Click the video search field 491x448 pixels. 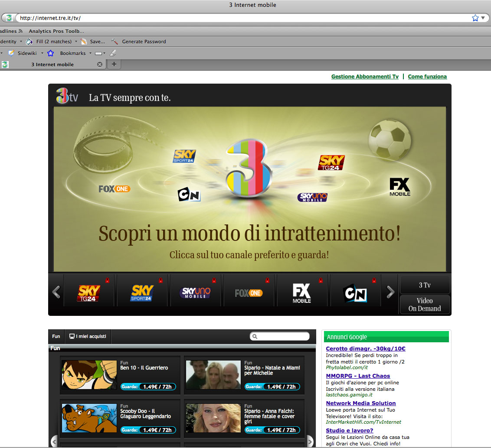tap(280, 336)
